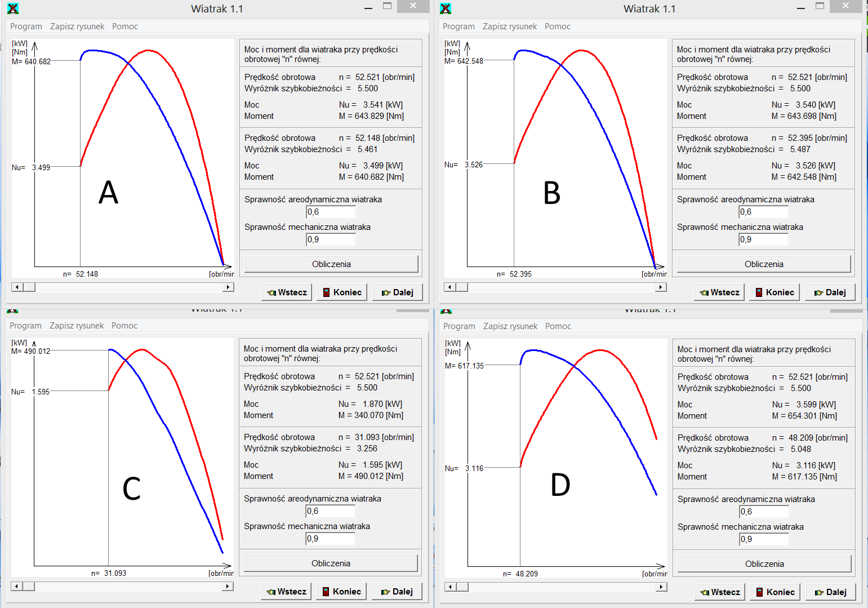Click the aerodynamic efficiency field in window A
This screenshot has height=608, width=868.
(331, 212)
